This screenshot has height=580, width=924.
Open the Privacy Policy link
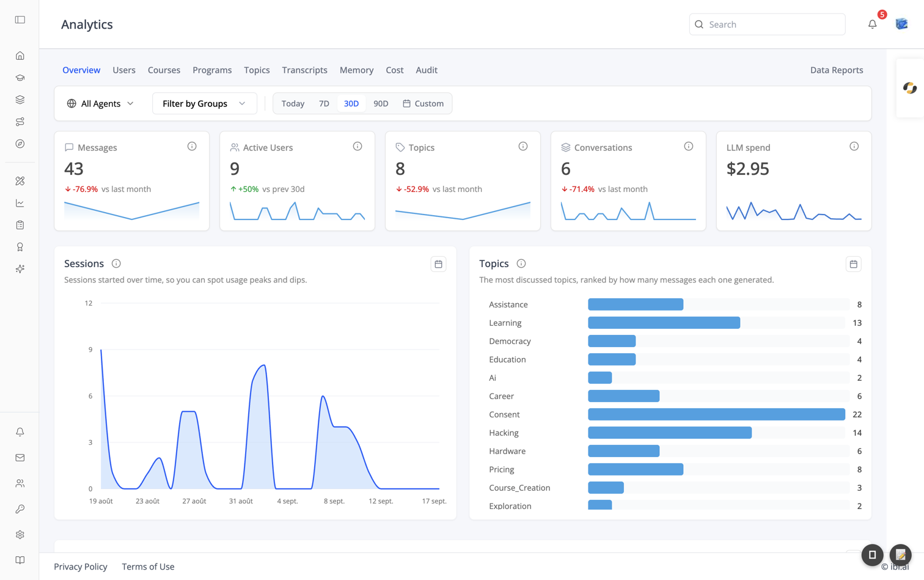[x=81, y=567]
